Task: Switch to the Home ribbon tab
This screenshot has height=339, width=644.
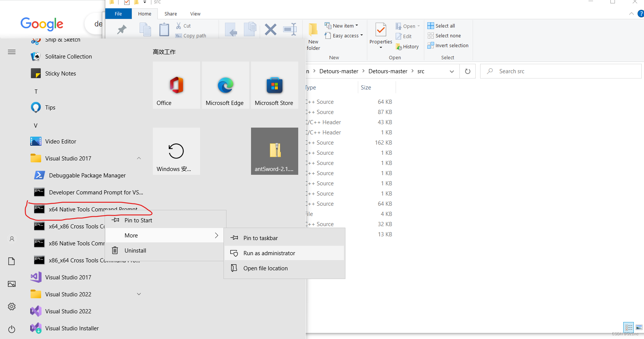Action: click(x=145, y=14)
